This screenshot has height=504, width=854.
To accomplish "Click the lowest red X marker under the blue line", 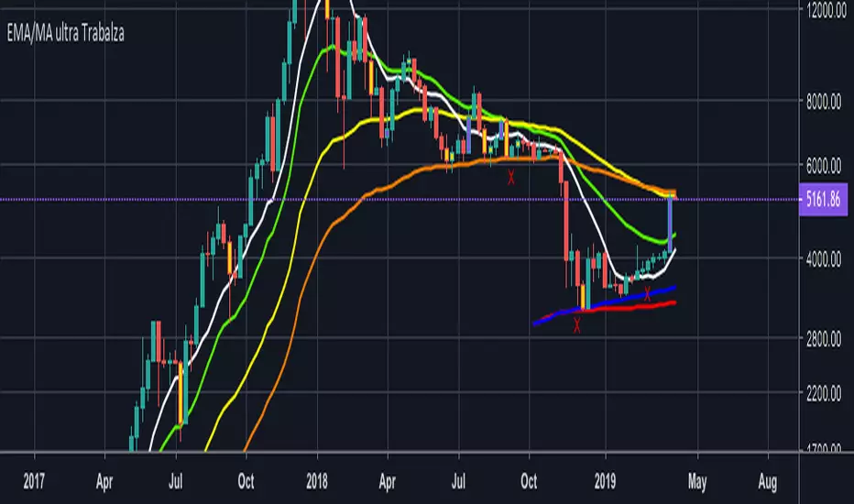I will click(576, 325).
